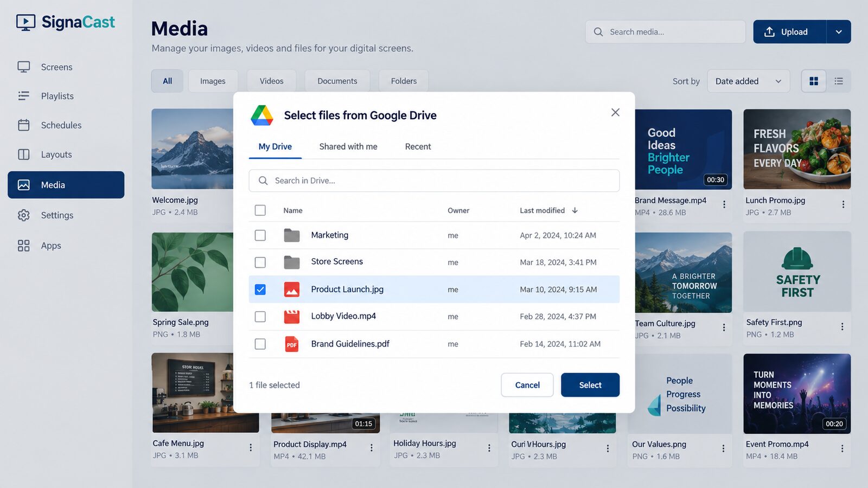Open options for Product Display.mp4

(372, 448)
